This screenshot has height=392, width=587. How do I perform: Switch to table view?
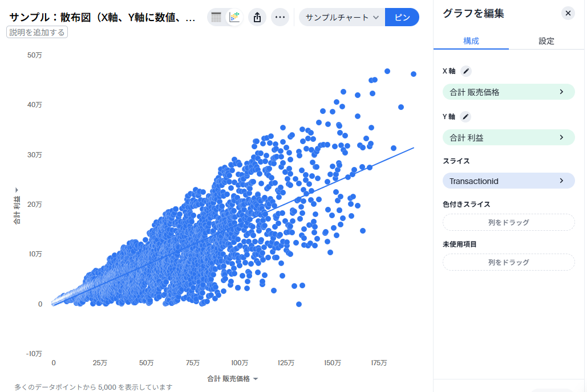[x=216, y=17]
